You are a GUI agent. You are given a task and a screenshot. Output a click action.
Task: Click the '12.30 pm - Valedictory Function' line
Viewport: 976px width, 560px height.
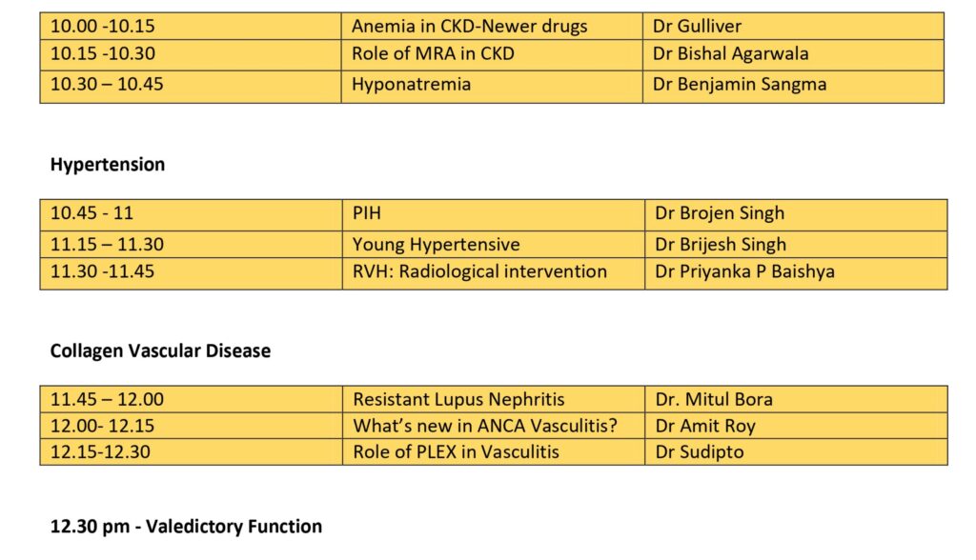coord(186,526)
